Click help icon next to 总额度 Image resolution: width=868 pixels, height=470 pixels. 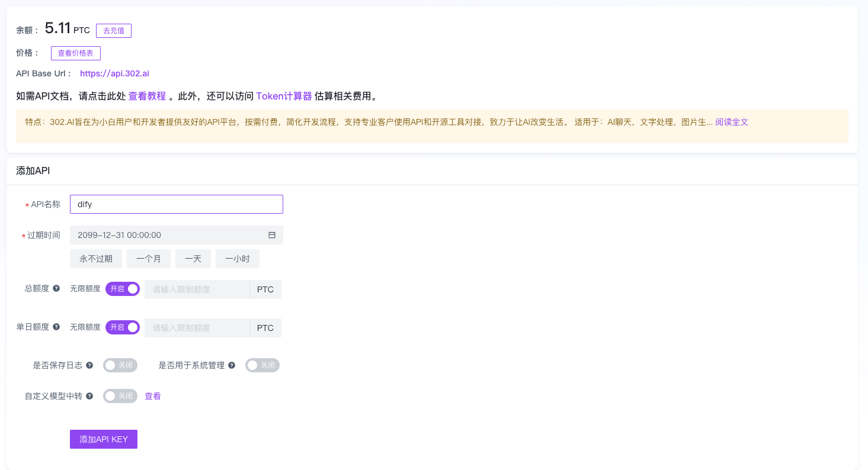(x=56, y=288)
